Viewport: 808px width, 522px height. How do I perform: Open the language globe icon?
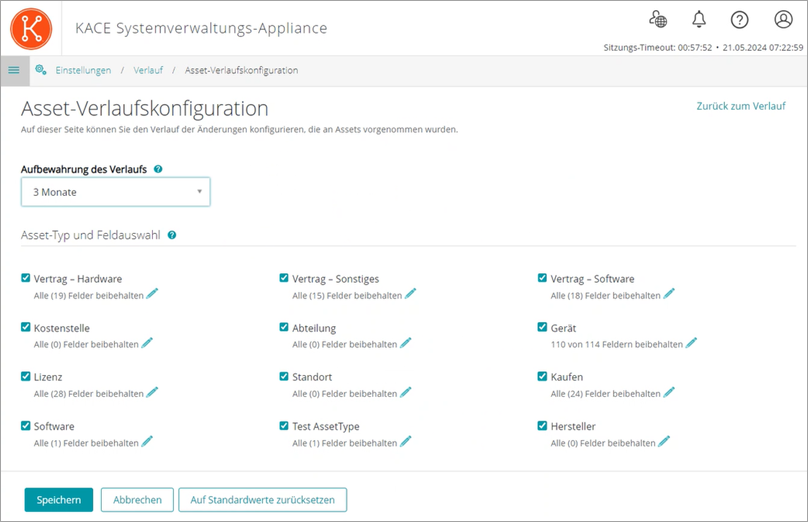[657, 20]
